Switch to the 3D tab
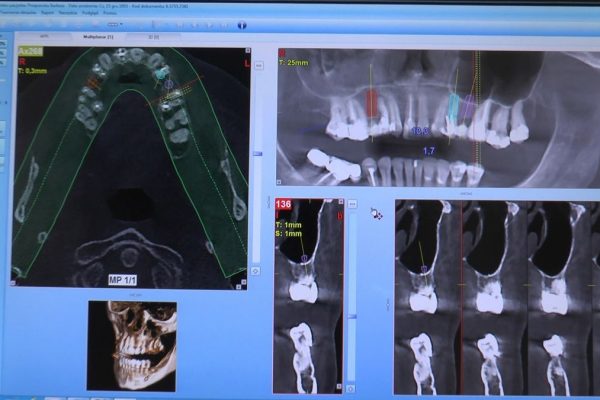The image size is (600, 400). 153,39
